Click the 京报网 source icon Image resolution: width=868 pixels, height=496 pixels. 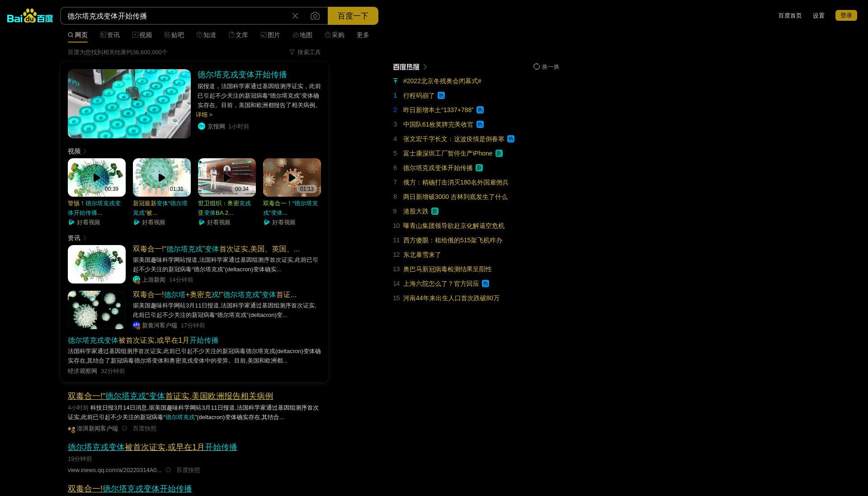pos(202,126)
